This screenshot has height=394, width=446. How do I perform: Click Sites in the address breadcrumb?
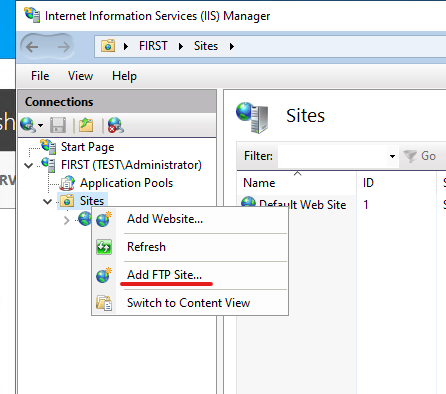tap(206, 46)
